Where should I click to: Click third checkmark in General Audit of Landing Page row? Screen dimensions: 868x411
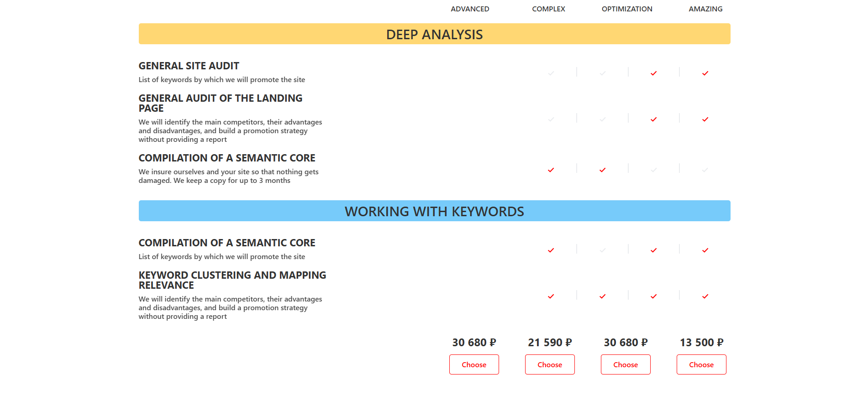(653, 120)
